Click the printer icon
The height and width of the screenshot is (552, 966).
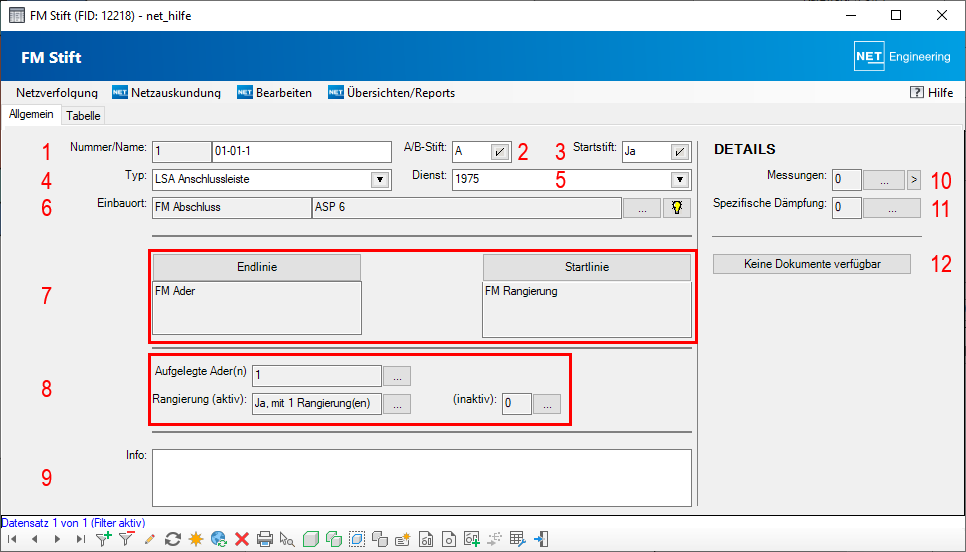tap(265, 539)
